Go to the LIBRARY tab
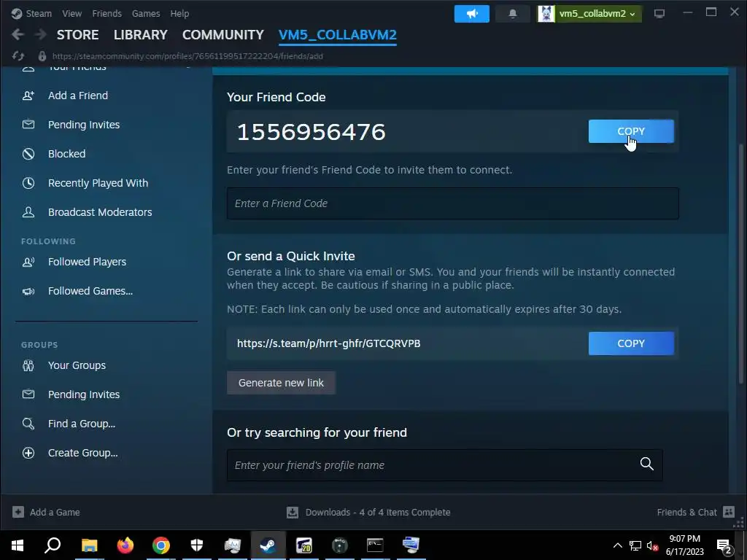Image resolution: width=747 pixels, height=560 pixels. [x=141, y=35]
